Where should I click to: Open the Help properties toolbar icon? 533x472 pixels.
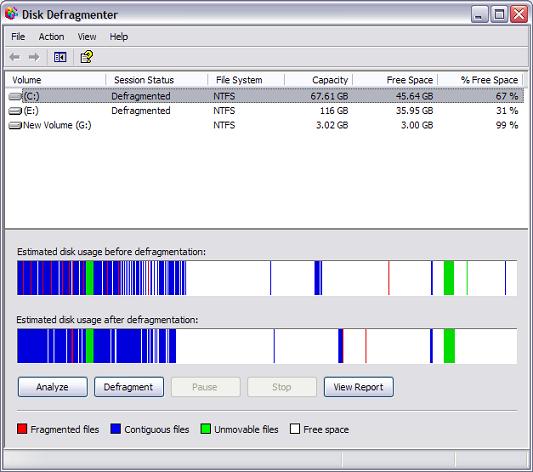[x=86, y=57]
